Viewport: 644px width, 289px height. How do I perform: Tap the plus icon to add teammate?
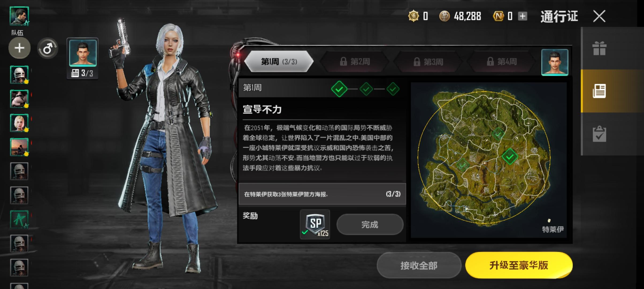(19, 48)
